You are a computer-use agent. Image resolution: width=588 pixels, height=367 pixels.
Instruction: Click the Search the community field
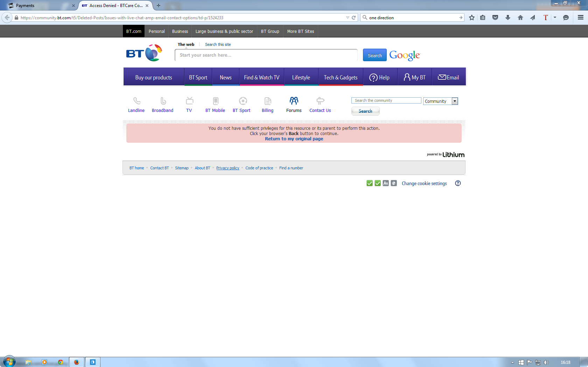pos(386,100)
